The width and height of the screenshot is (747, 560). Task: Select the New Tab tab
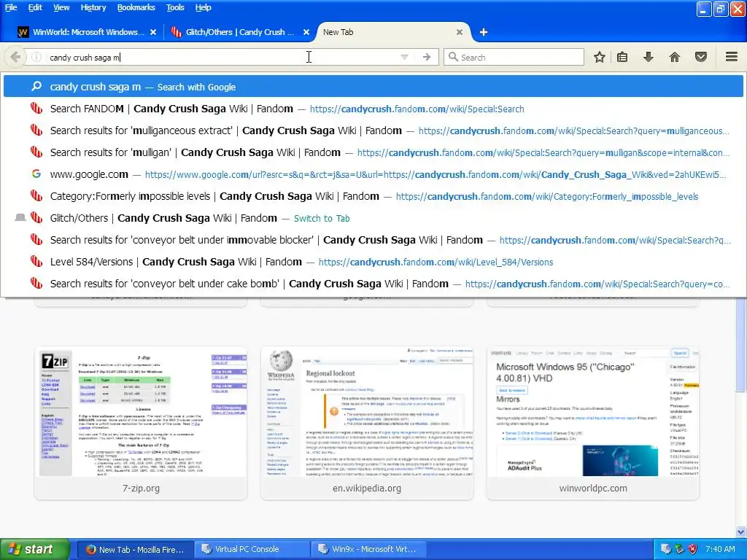click(393, 32)
